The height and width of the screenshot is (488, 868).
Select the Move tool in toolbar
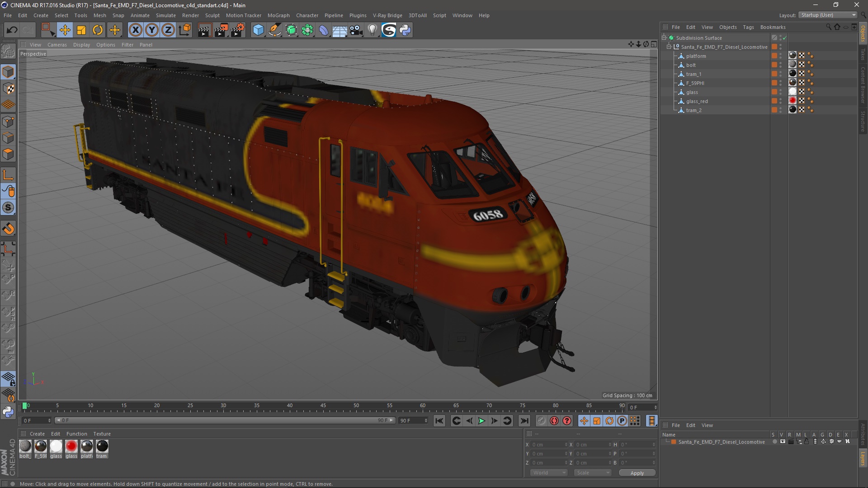pos(65,30)
